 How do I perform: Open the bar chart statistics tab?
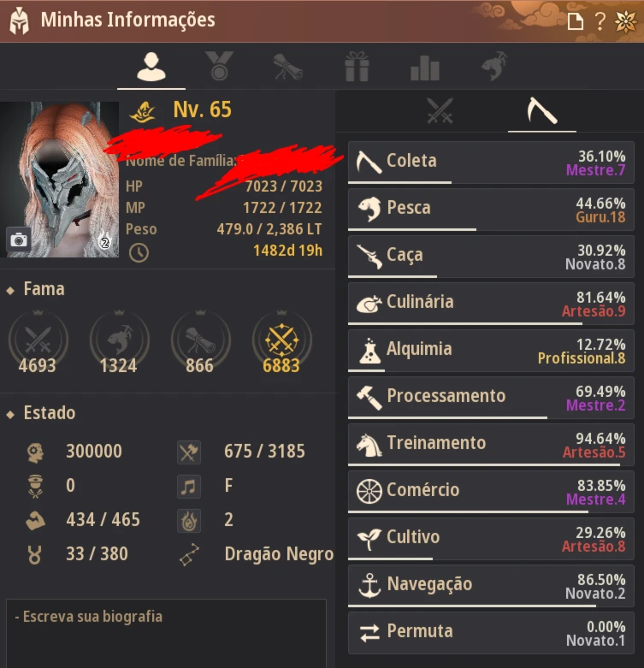(425, 68)
